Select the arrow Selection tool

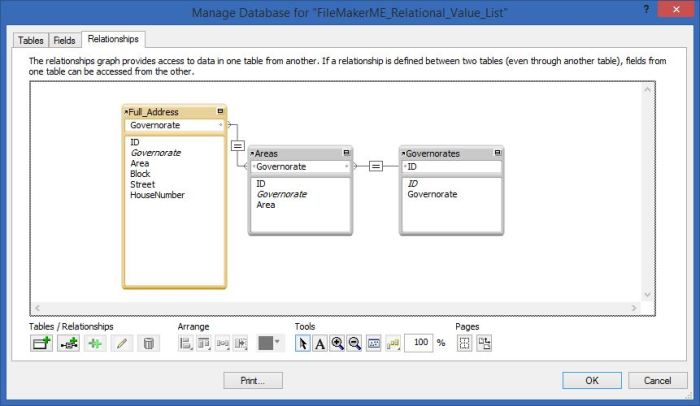coord(303,343)
